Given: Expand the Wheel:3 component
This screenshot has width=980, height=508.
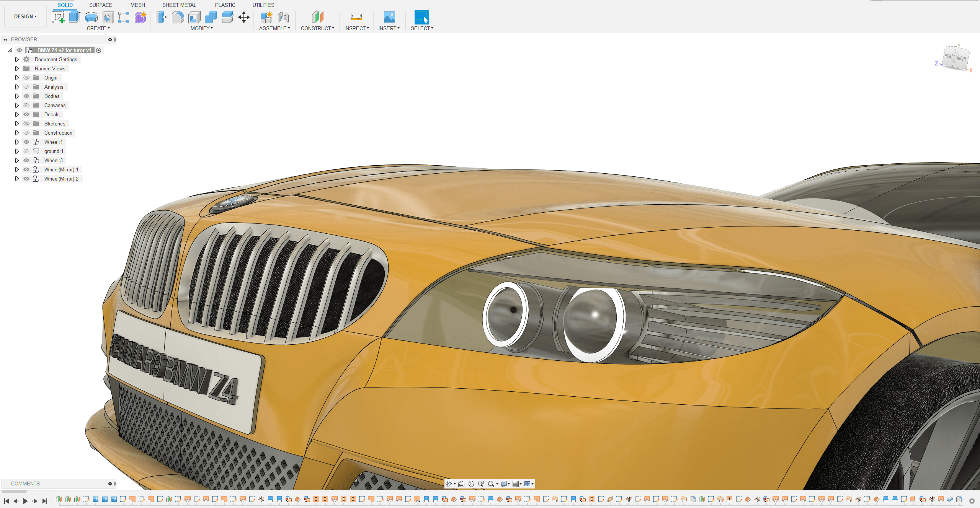Looking at the screenshot, I should click(17, 160).
